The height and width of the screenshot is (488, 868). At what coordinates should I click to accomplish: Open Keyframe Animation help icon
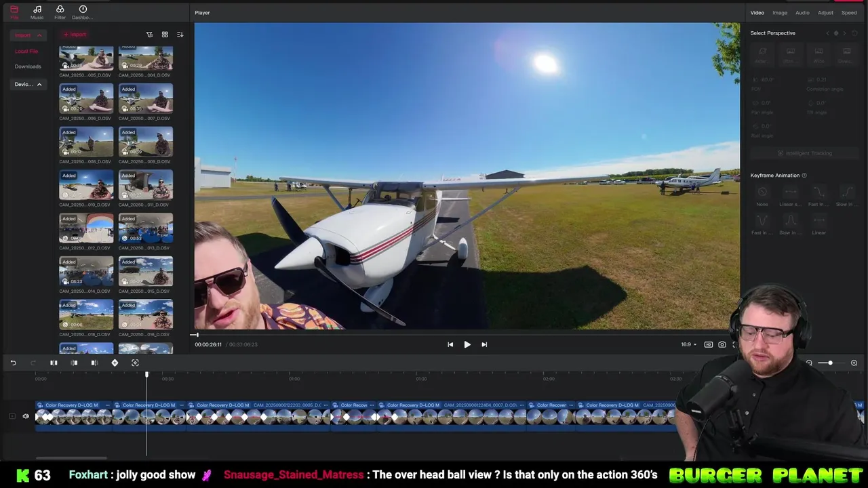(x=804, y=176)
